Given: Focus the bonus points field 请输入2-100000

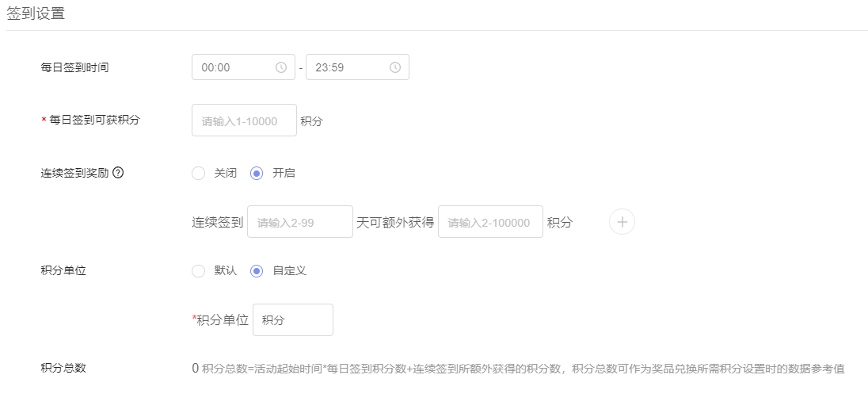Looking at the screenshot, I should tap(490, 222).
